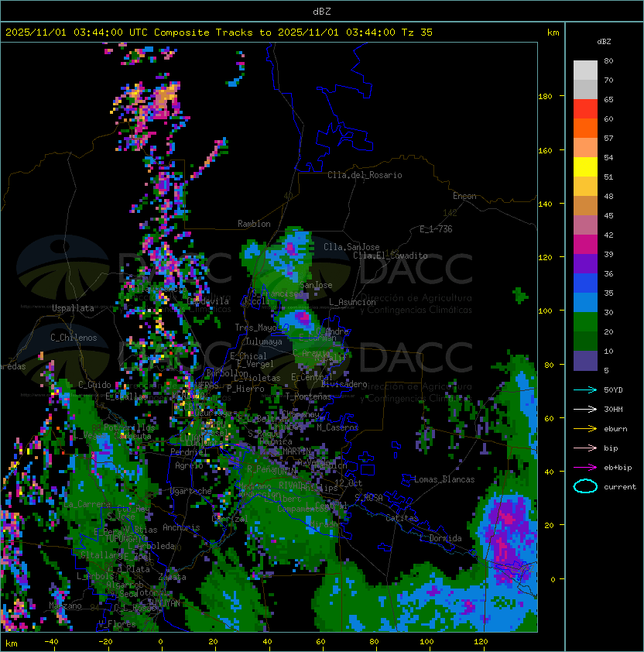Click the 'Clla.SanJose' map label
Image resolution: width=644 pixels, height=652 pixels.
pyautogui.click(x=351, y=247)
